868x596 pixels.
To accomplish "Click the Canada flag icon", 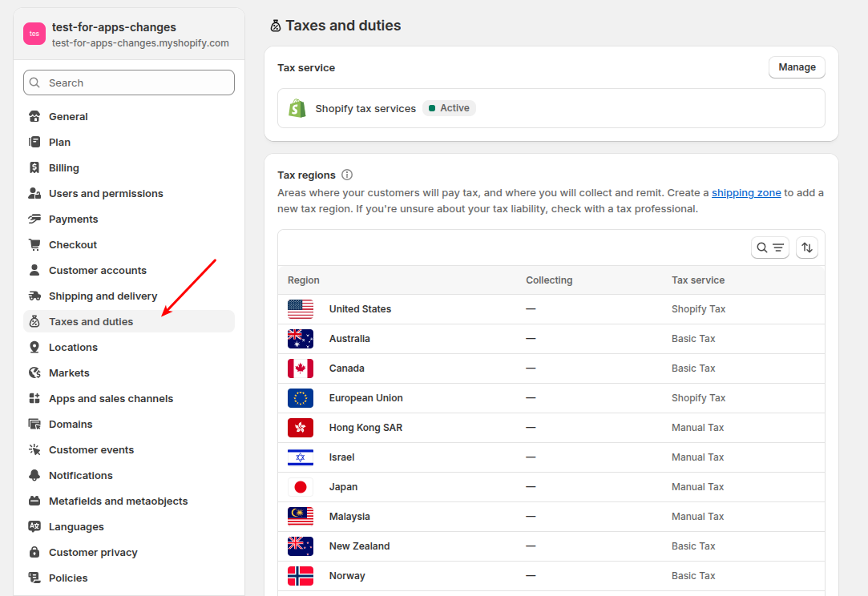I will pos(299,368).
